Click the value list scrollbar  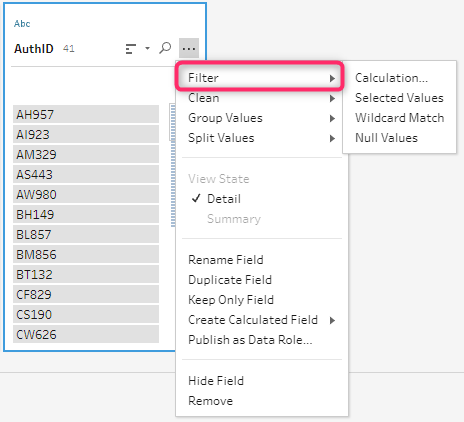(173, 165)
